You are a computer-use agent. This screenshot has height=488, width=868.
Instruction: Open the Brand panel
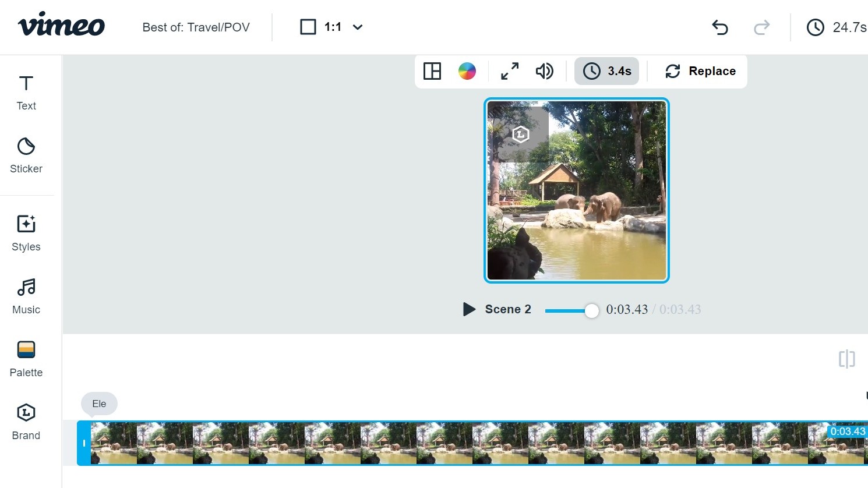coord(26,420)
